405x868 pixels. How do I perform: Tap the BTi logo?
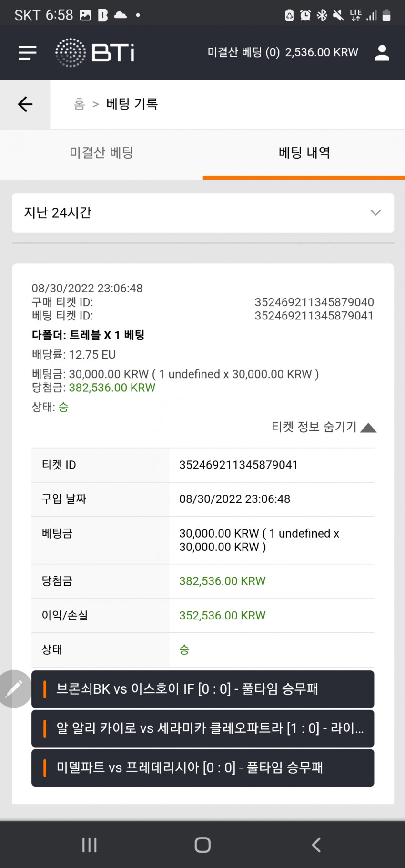pyautogui.click(x=95, y=52)
